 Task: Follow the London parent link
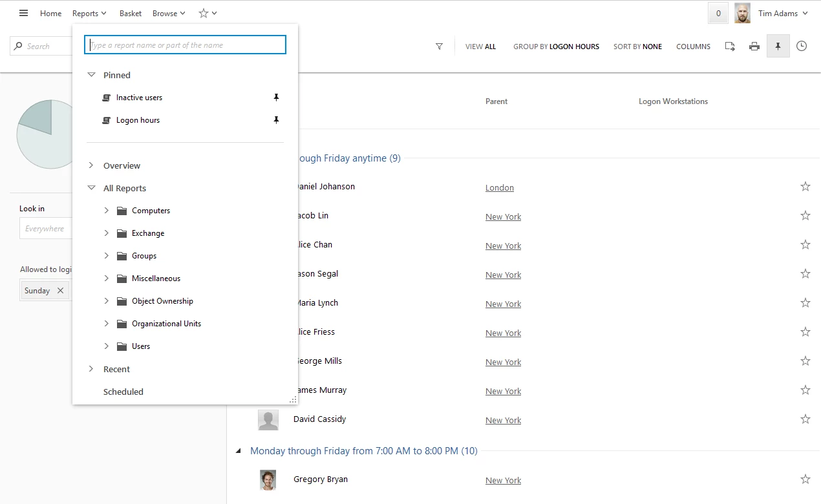500,187
